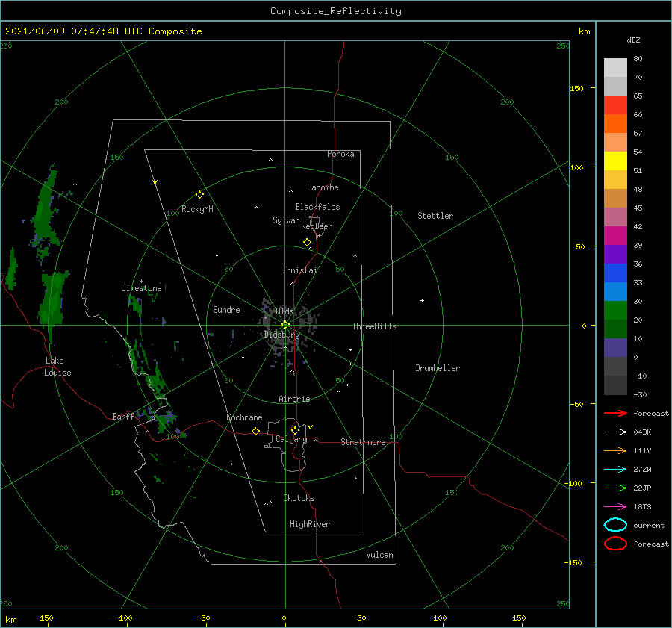Click the Drumheller city label
Image resolution: width=672 pixels, height=628 pixels.
click(x=438, y=368)
